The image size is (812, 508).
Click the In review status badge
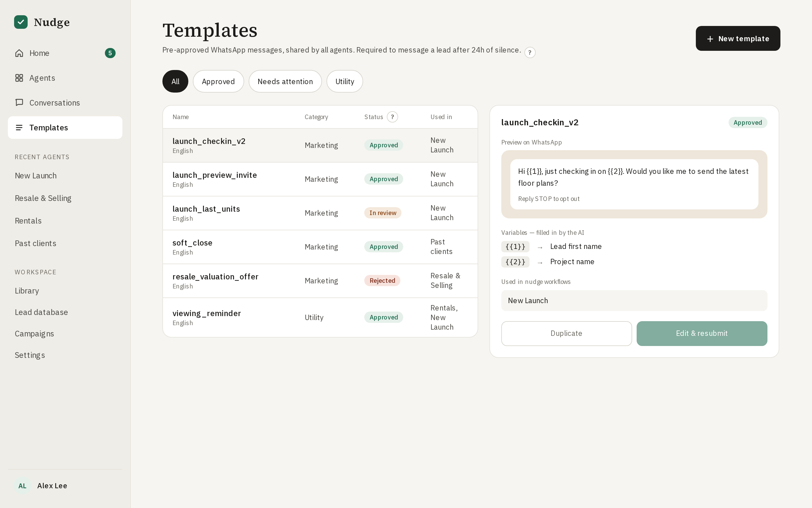(x=383, y=213)
